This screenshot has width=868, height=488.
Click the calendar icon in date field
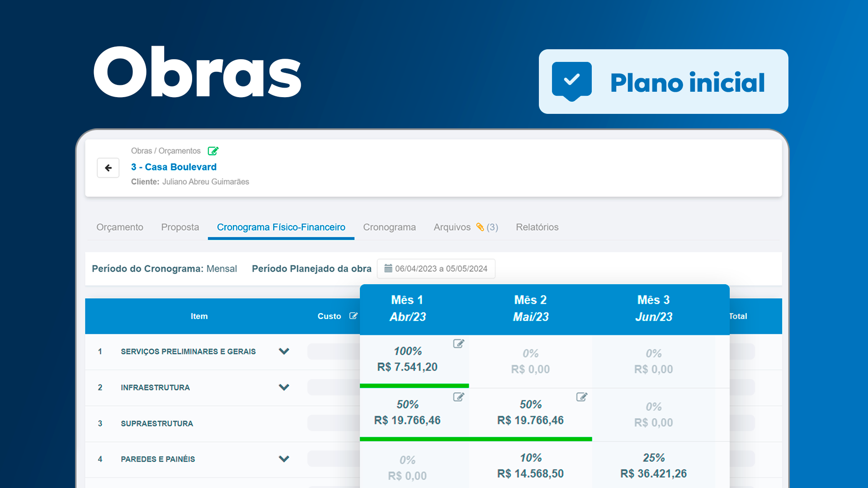coord(388,269)
